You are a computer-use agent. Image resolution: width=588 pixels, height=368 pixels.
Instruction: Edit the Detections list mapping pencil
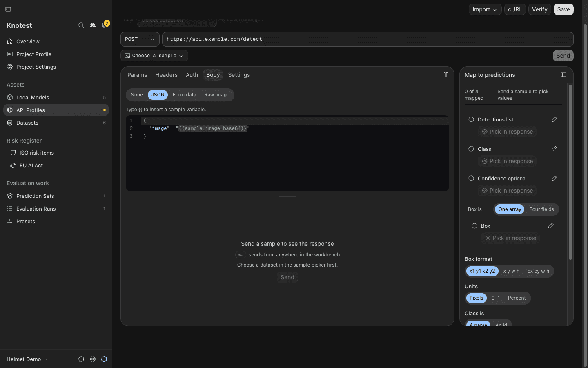point(554,119)
